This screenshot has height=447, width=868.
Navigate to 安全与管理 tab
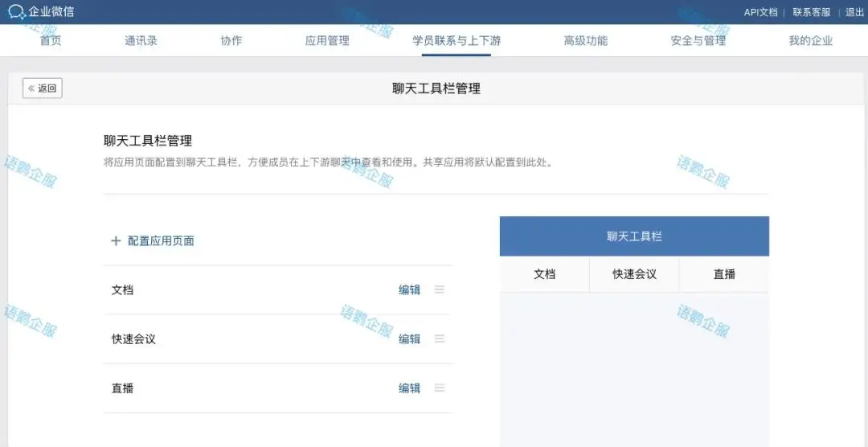click(698, 41)
